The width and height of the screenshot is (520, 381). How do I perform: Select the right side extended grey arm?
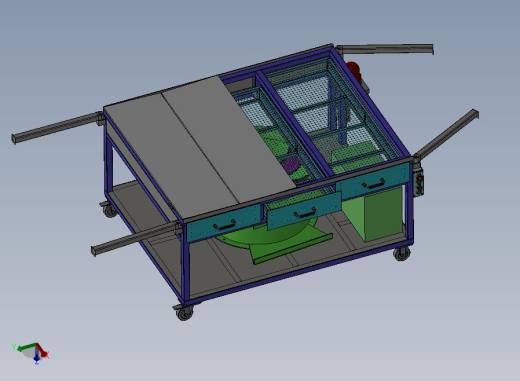coord(447,134)
